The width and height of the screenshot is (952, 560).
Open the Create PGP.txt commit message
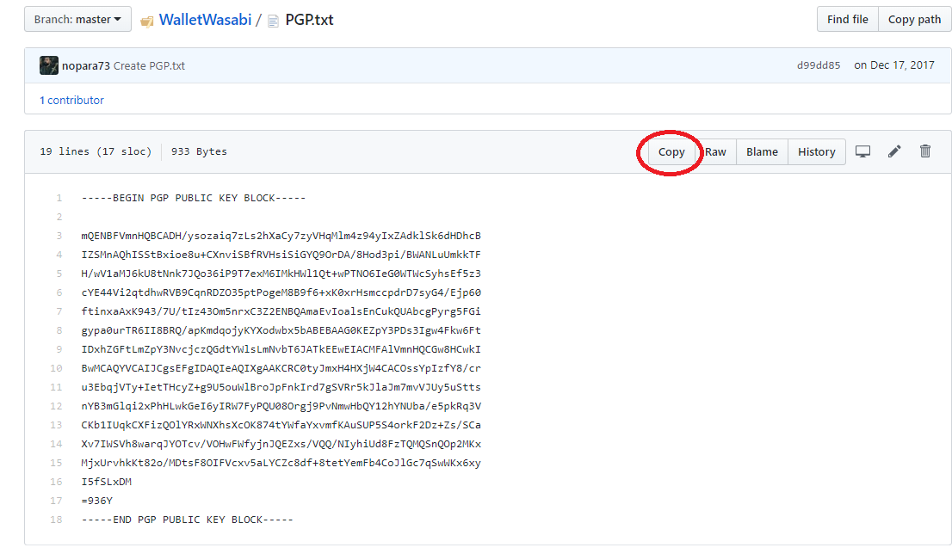click(x=149, y=65)
